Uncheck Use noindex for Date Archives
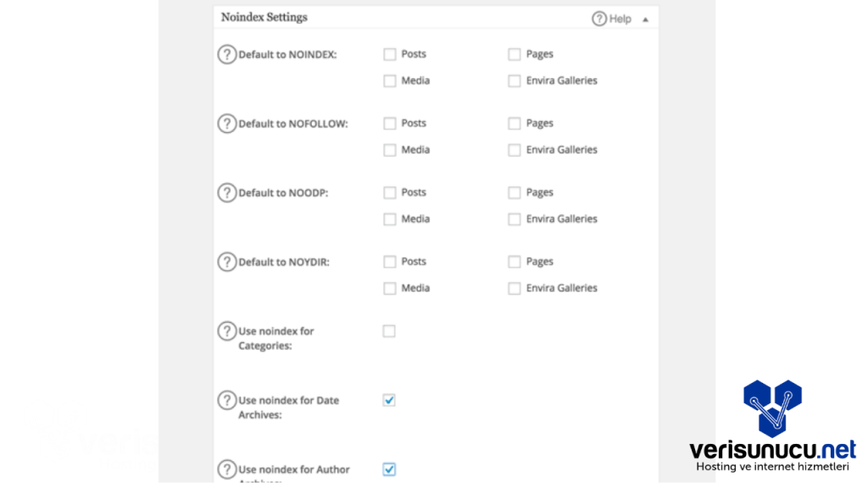 coord(389,400)
